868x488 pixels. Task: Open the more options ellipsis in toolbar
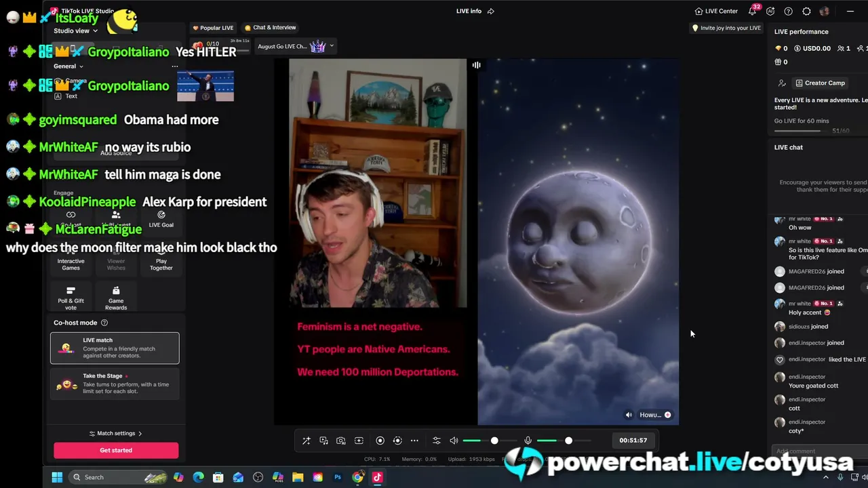[x=414, y=441]
